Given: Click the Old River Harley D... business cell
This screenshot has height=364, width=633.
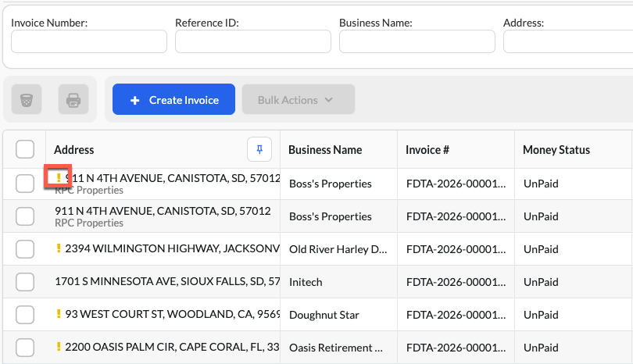Looking at the screenshot, I should tap(338, 249).
